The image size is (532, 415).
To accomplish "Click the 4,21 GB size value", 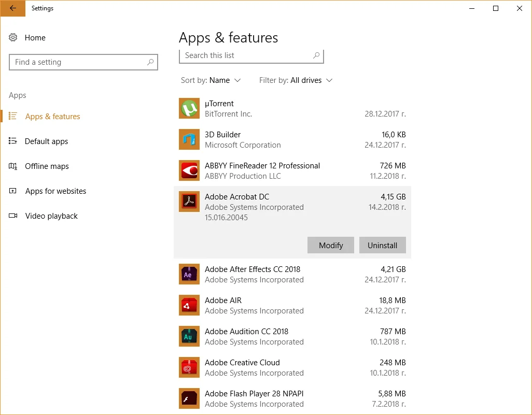I will [x=393, y=269].
